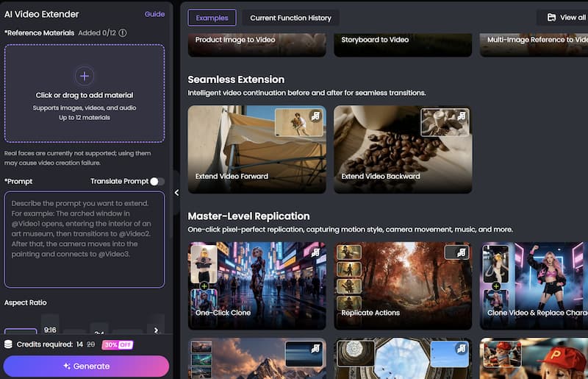588x379 pixels.
Task: Click music icon on One-Click Clone card
Action: pyautogui.click(x=315, y=252)
